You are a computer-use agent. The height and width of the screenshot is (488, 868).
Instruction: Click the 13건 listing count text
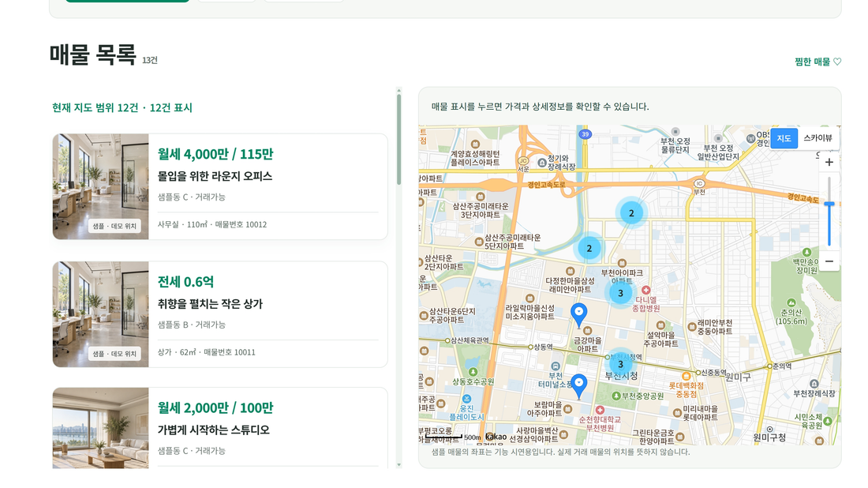[149, 60]
